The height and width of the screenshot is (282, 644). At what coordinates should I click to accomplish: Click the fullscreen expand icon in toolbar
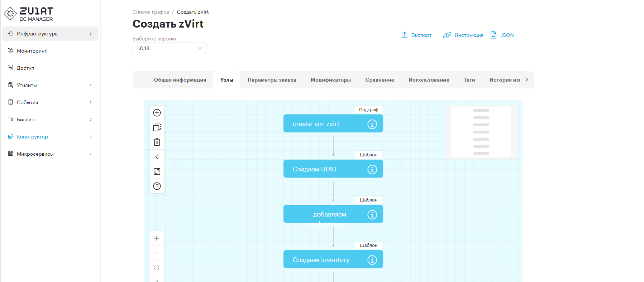(157, 171)
